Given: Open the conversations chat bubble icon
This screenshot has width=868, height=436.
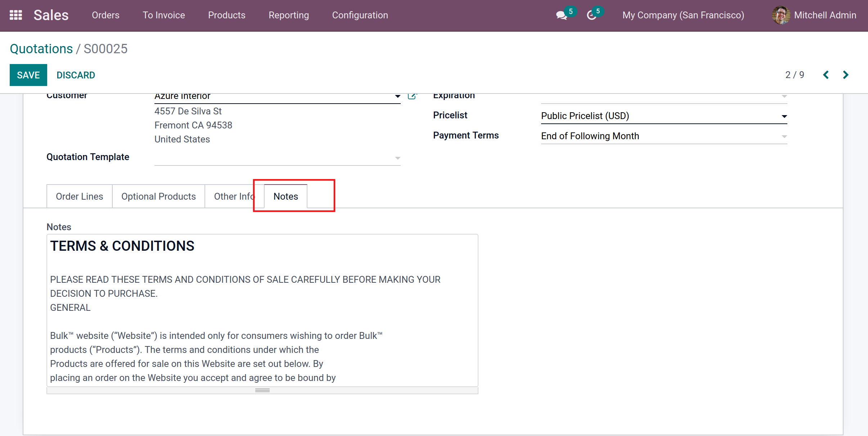Looking at the screenshot, I should (x=561, y=15).
